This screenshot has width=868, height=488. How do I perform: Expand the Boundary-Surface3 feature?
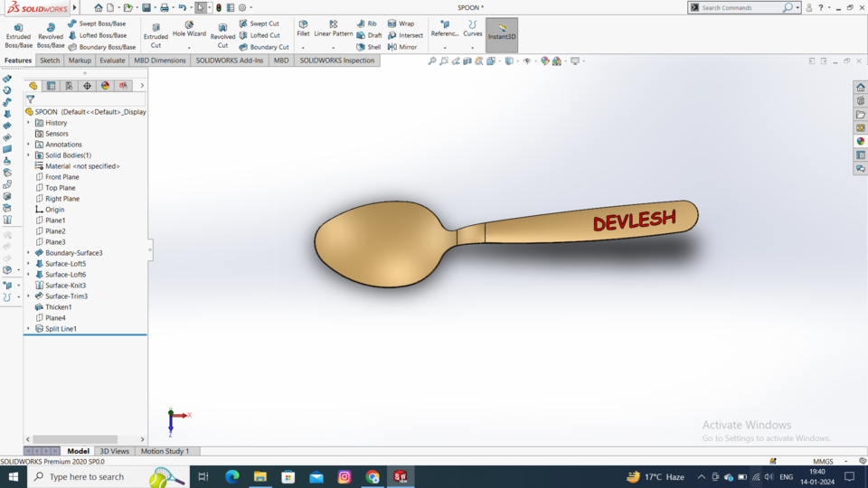(x=29, y=253)
